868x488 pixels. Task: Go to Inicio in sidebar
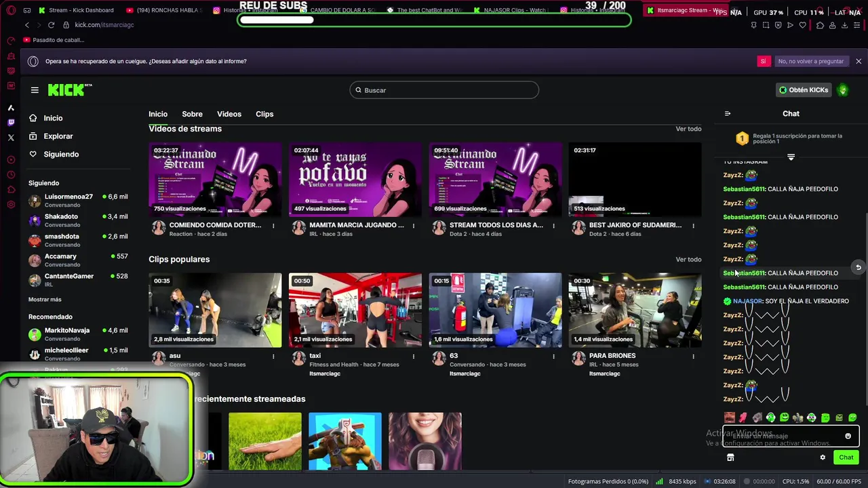click(45, 118)
